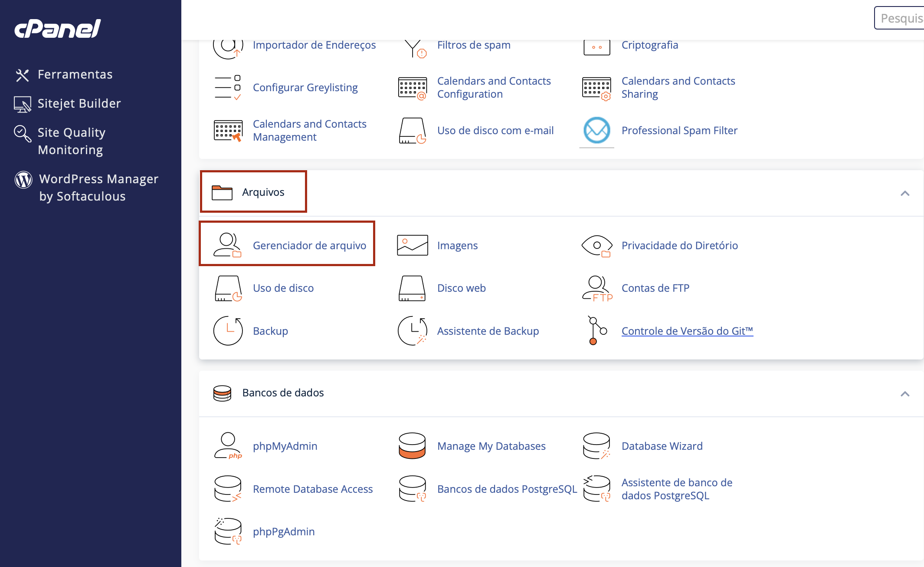Click the Imagens icon
Screen dimensions: 924x567
pos(412,245)
